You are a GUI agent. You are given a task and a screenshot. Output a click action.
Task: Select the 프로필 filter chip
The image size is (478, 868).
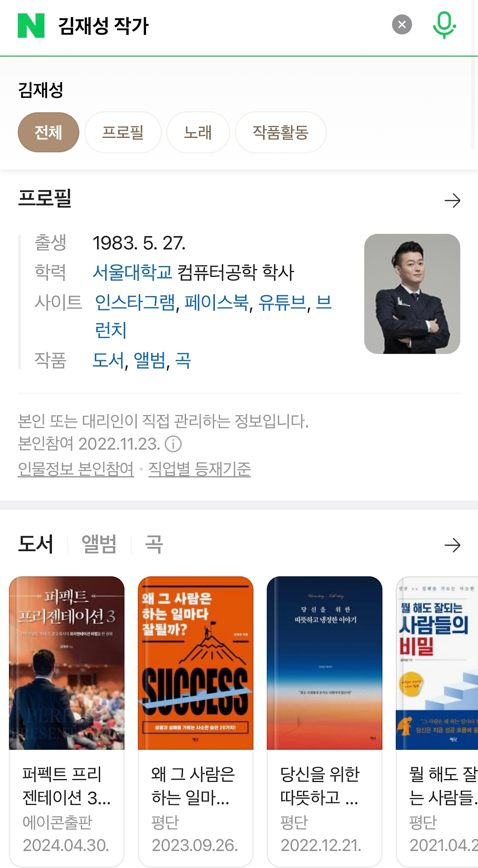pos(123,132)
